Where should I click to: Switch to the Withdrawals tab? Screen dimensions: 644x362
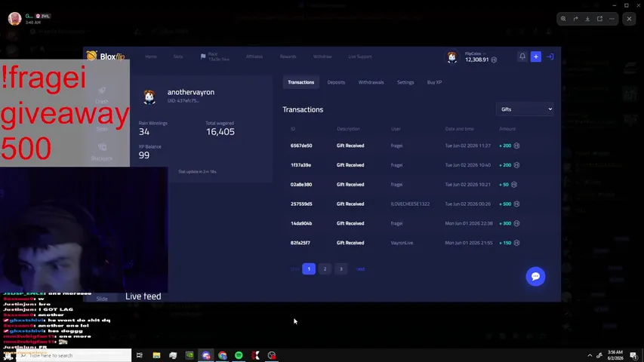point(371,82)
